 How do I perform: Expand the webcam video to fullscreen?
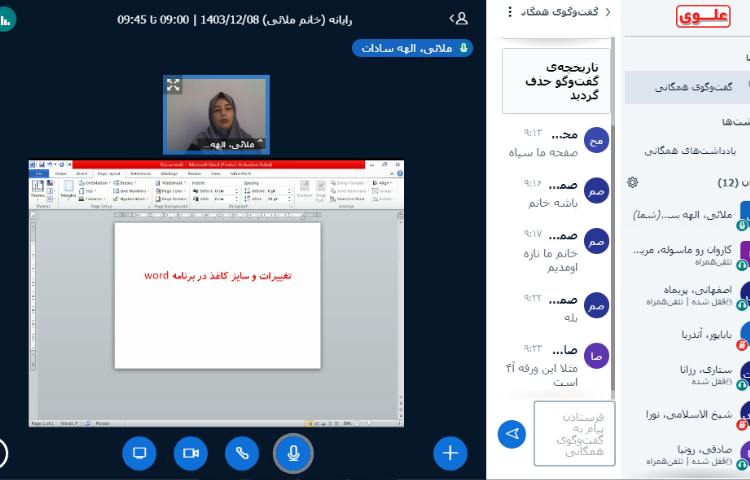coord(173,85)
